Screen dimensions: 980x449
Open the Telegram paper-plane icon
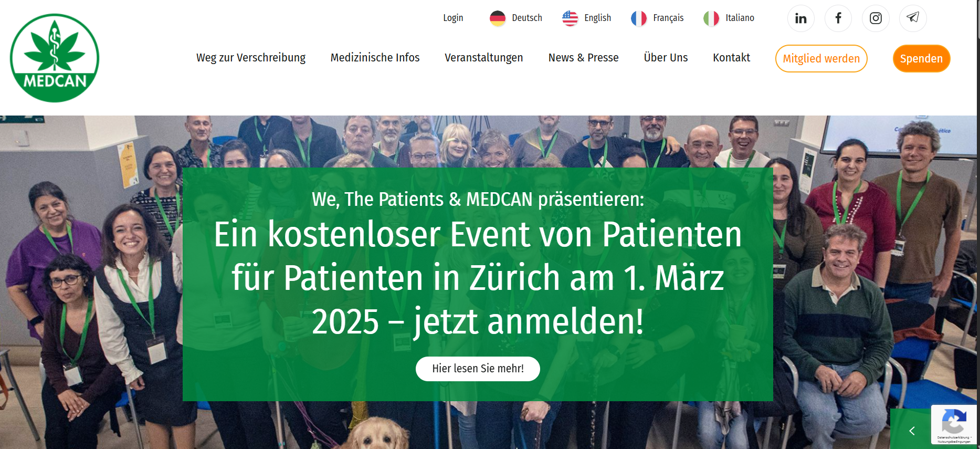(x=913, y=18)
